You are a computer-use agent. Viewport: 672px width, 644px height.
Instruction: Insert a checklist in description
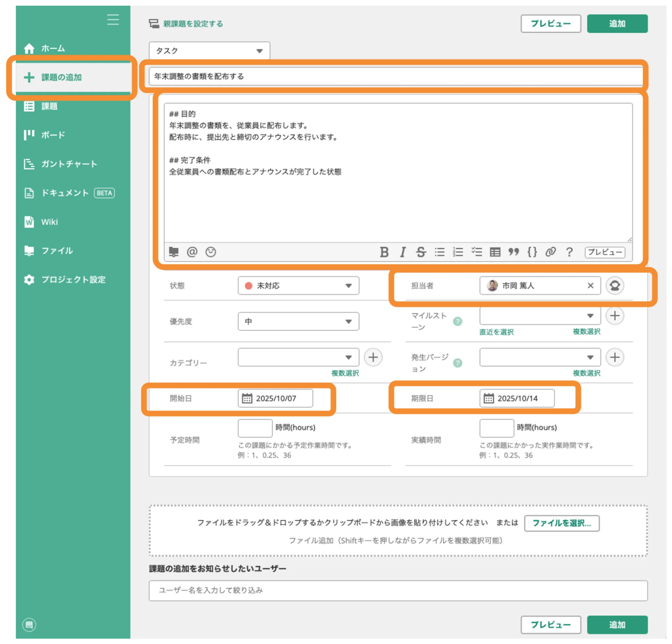tap(477, 252)
